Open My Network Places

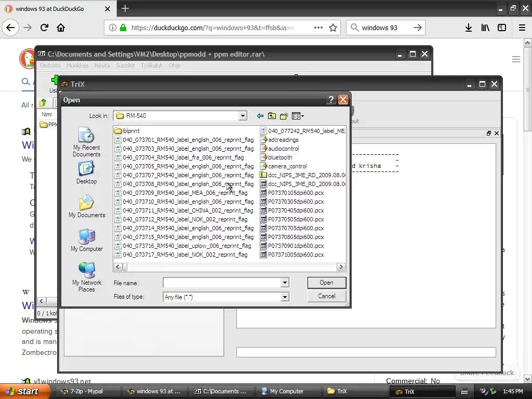pyautogui.click(x=87, y=277)
